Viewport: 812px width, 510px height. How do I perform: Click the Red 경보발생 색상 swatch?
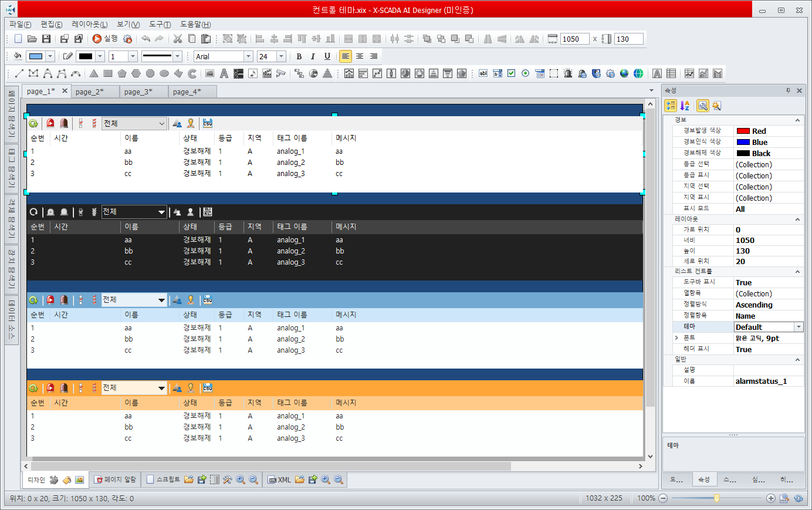pos(743,131)
